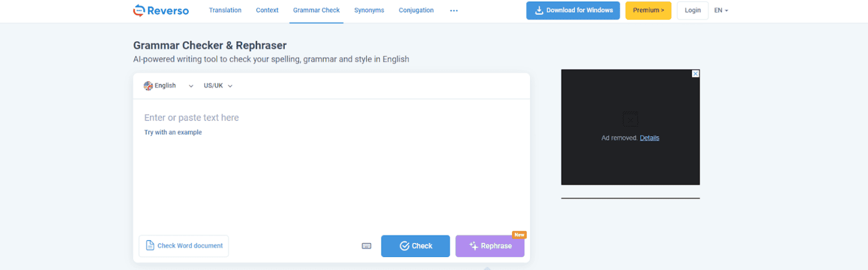The width and height of the screenshot is (868, 270).
Task: Expand the EN interface language selector
Action: [x=721, y=10]
